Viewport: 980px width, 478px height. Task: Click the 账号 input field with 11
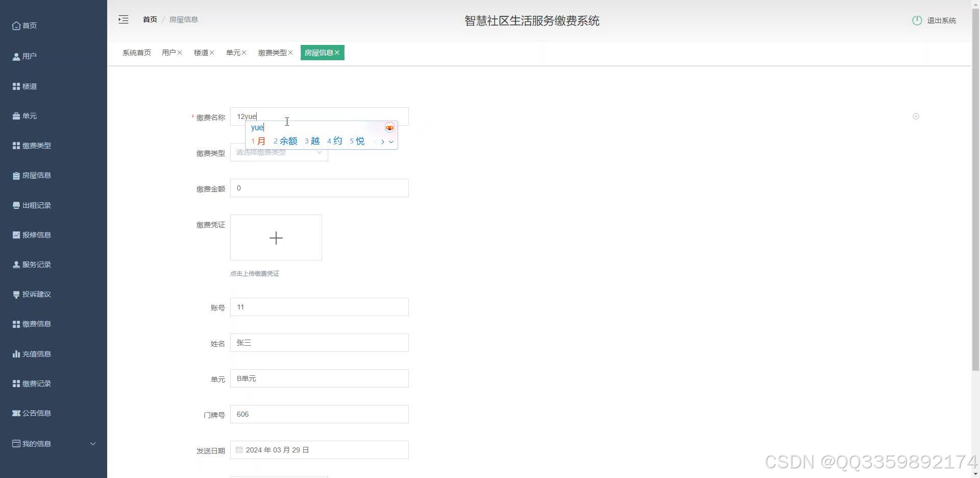(320, 307)
